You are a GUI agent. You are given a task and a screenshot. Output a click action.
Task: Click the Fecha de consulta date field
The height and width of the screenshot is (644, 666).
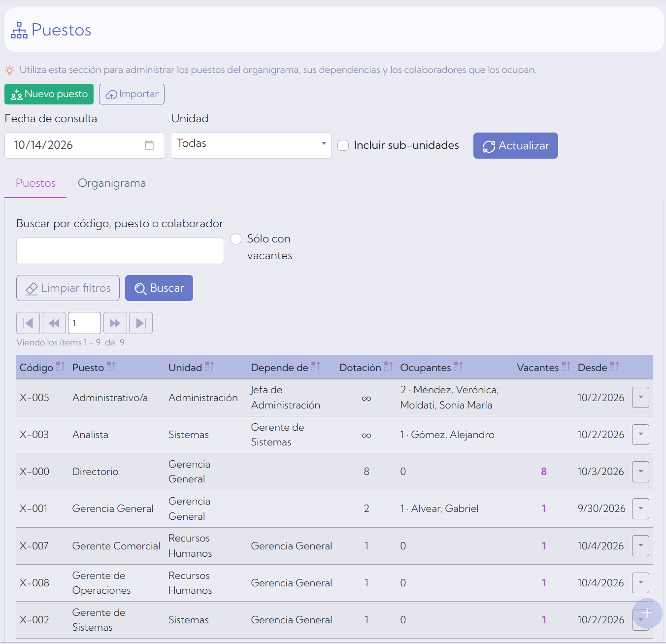[x=85, y=145]
